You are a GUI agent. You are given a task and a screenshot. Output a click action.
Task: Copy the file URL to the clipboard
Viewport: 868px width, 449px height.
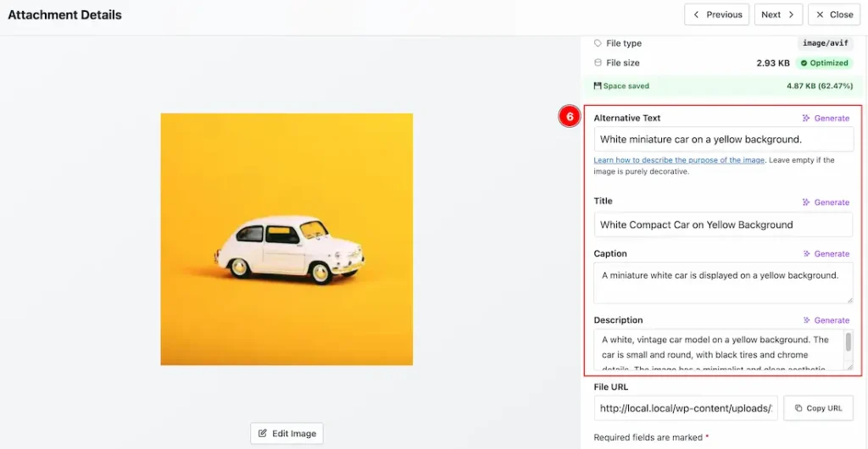(x=819, y=408)
